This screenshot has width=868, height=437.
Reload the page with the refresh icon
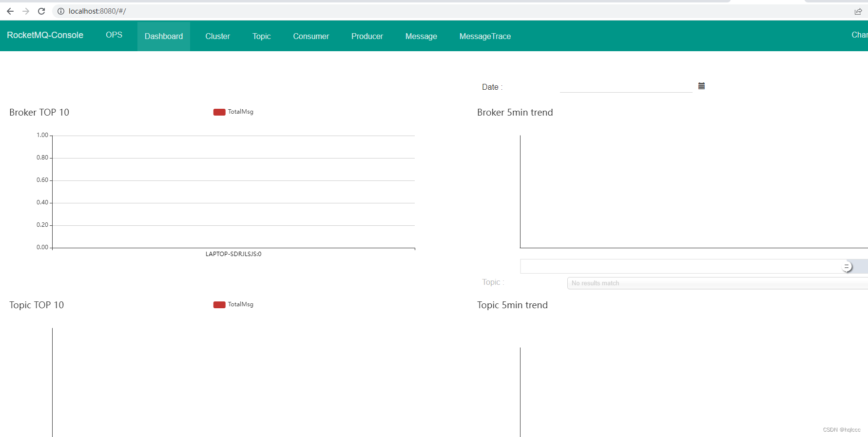[41, 11]
